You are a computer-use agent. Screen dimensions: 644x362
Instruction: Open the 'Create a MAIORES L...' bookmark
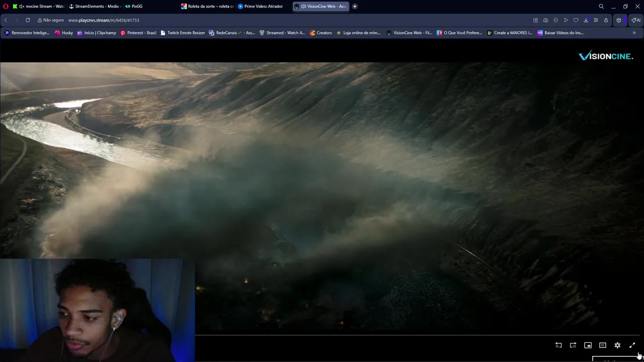510,33
